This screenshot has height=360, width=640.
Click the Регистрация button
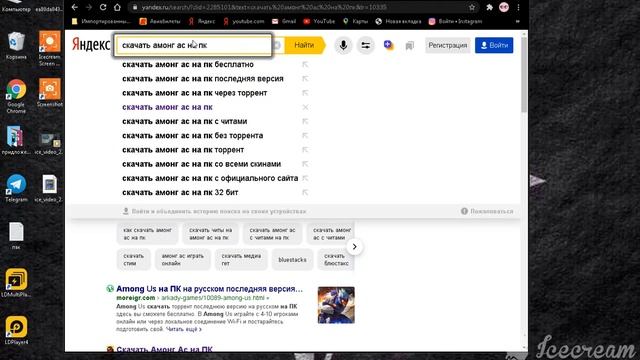click(x=448, y=45)
